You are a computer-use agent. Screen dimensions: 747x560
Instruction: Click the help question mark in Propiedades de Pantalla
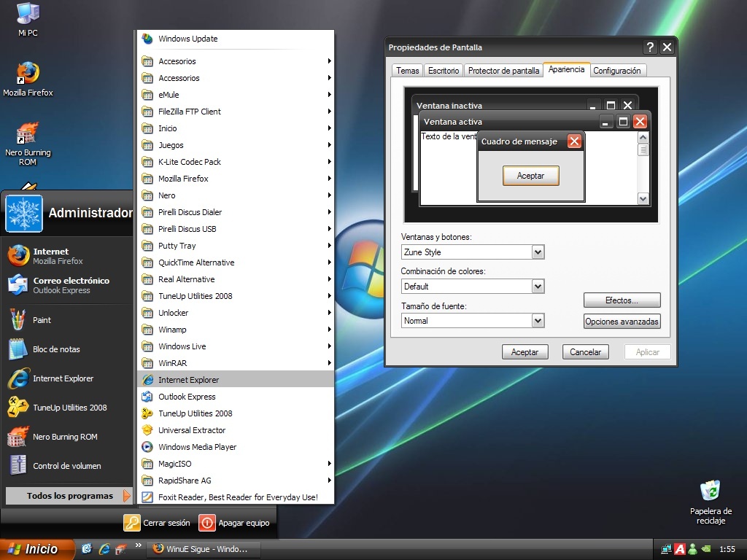click(x=650, y=47)
